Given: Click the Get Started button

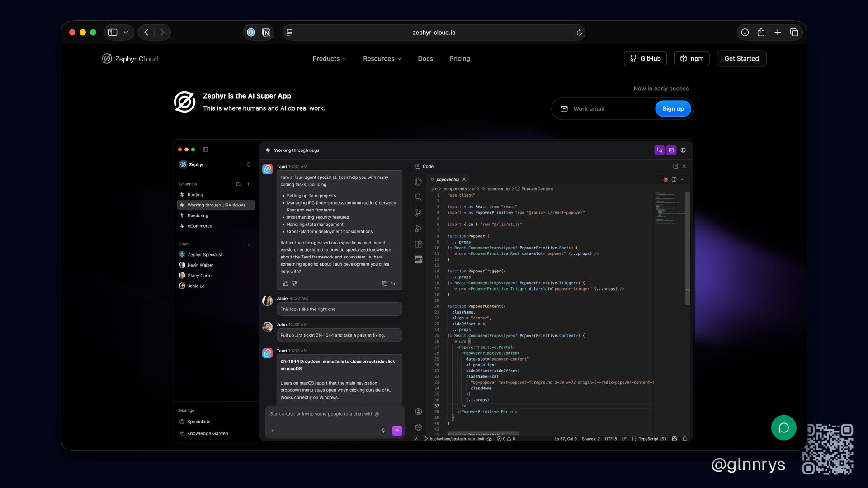Looking at the screenshot, I should tap(741, 59).
